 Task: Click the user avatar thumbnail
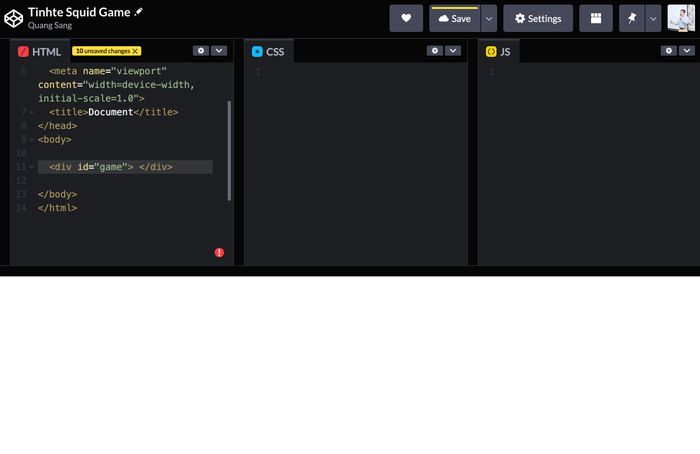681,18
